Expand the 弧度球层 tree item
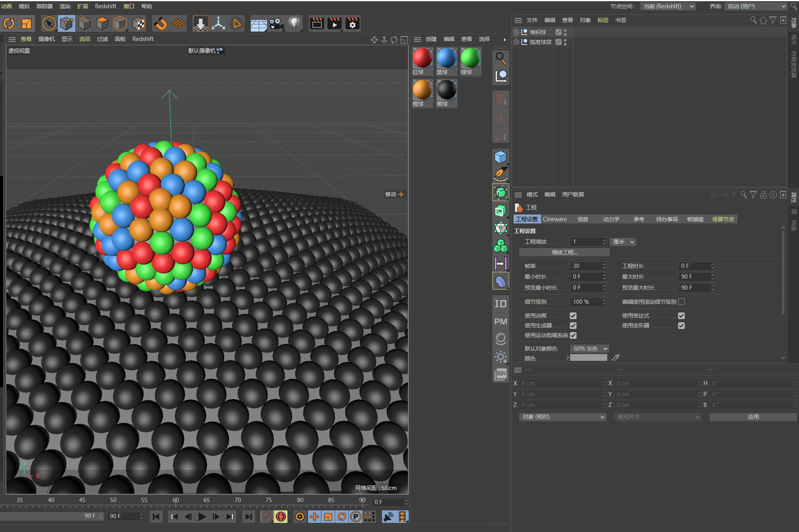The height and width of the screenshot is (532, 799). (x=516, y=42)
